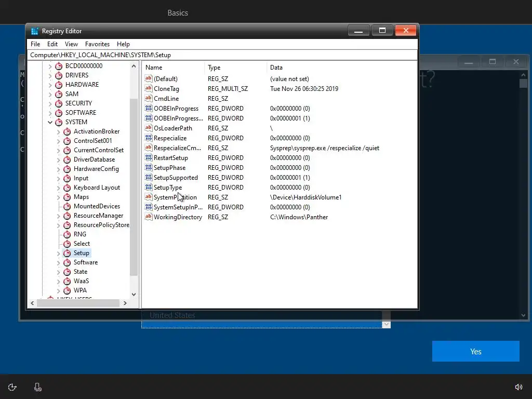Select the WPA key icon
The width and height of the screenshot is (532, 399).
tap(67, 290)
